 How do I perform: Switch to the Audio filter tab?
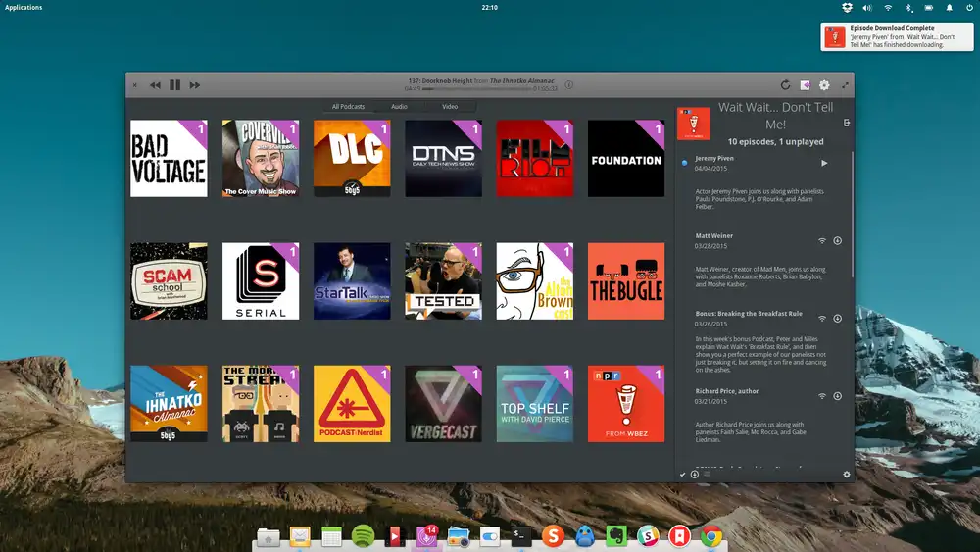coord(399,106)
